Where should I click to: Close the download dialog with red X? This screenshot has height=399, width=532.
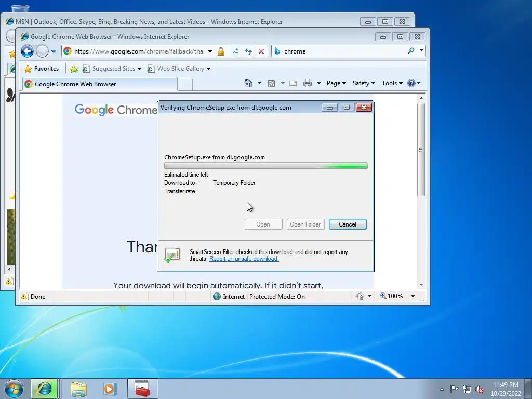tap(364, 108)
